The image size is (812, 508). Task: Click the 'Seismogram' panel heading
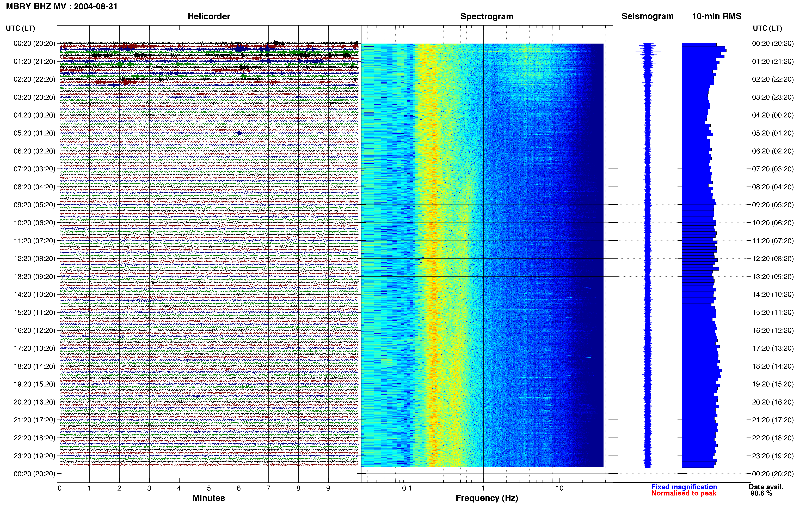[648, 16]
